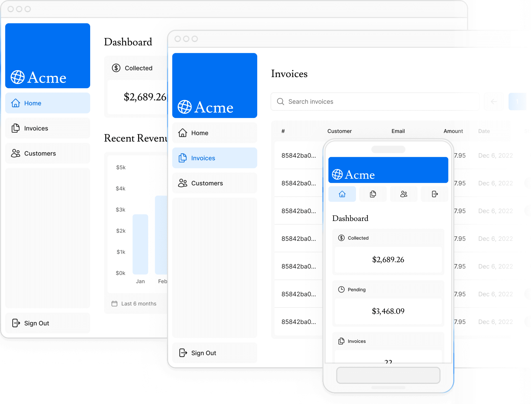Click the Collected dollar circle icon
The width and height of the screenshot is (532, 404).
pyautogui.click(x=115, y=68)
